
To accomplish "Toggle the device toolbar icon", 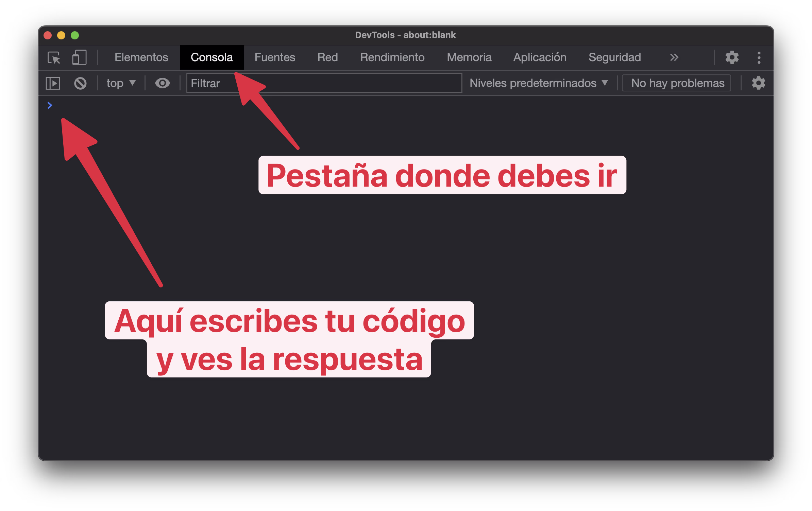I will 79,57.
